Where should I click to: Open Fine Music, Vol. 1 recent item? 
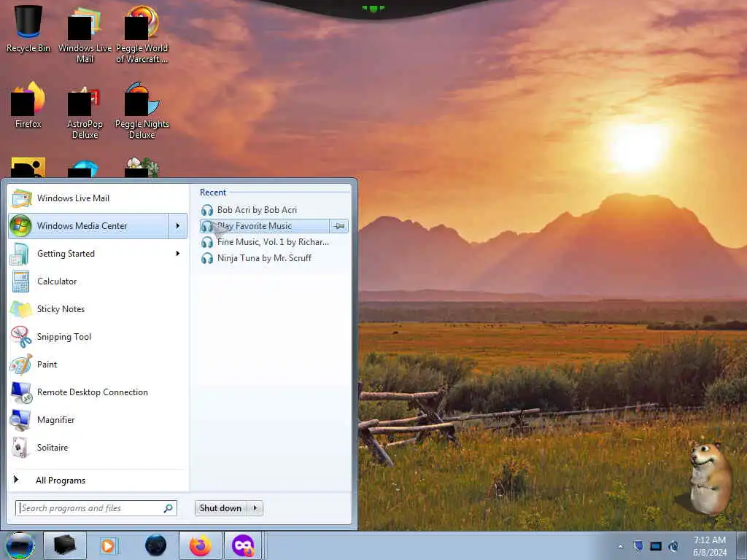pyautogui.click(x=274, y=242)
